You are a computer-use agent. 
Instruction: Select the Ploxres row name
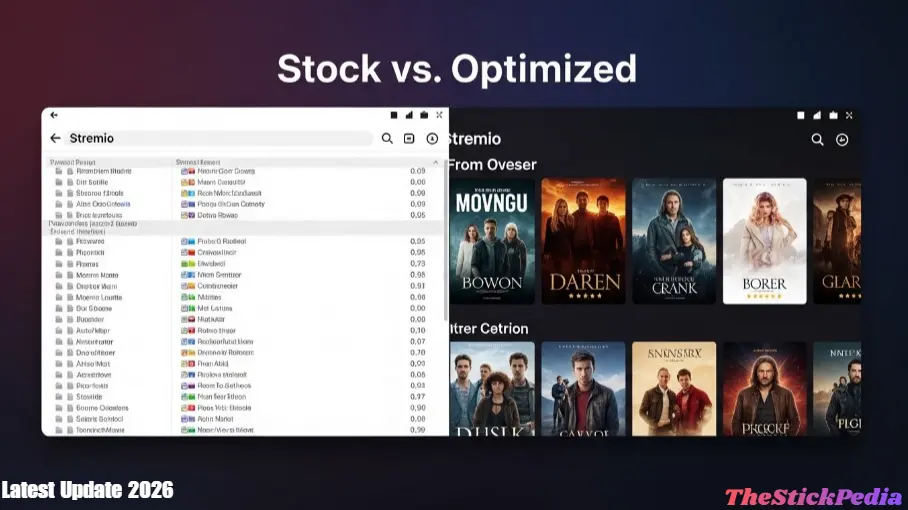(87, 264)
